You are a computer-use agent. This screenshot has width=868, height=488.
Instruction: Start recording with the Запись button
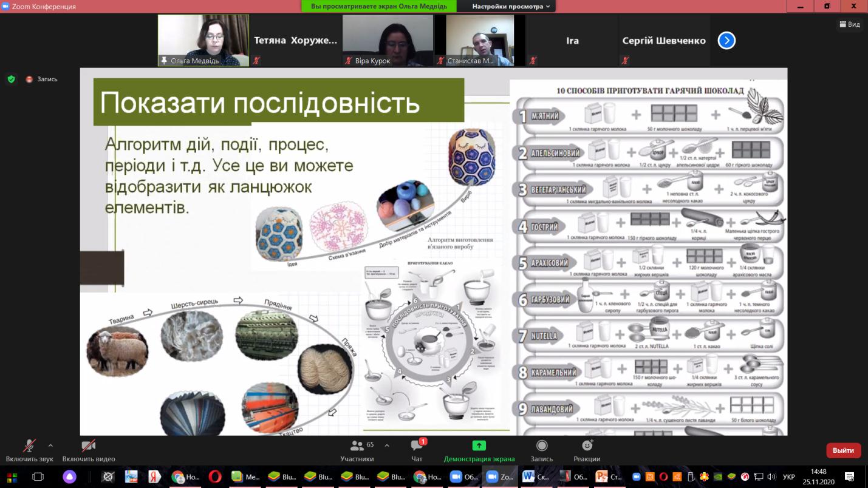coord(541,450)
